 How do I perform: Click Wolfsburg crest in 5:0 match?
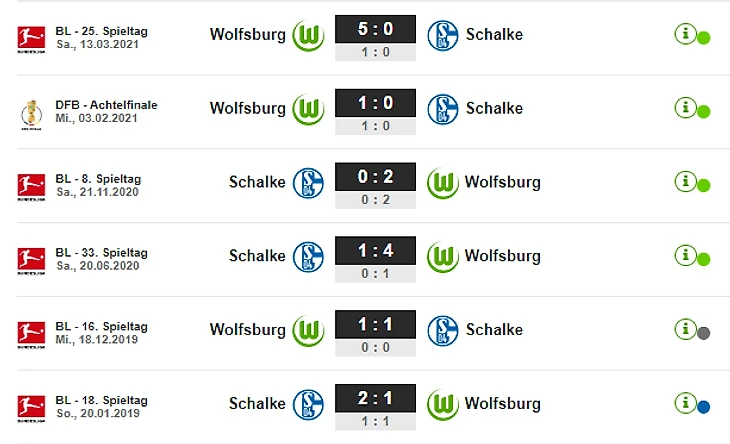(308, 35)
